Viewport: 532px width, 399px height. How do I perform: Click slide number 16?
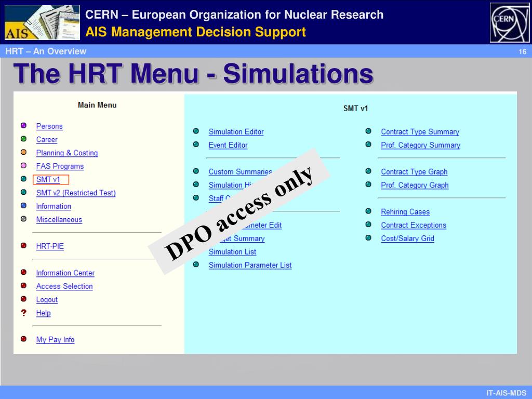pos(523,51)
